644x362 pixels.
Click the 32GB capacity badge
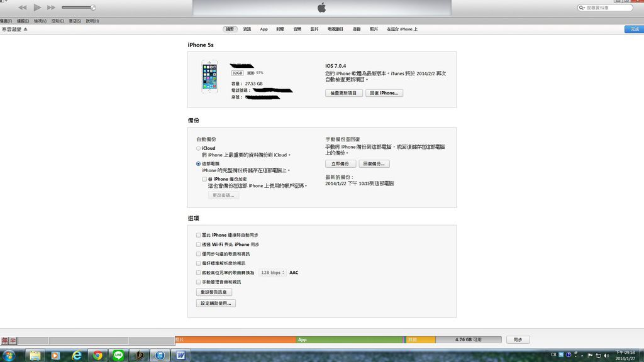pyautogui.click(x=237, y=73)
